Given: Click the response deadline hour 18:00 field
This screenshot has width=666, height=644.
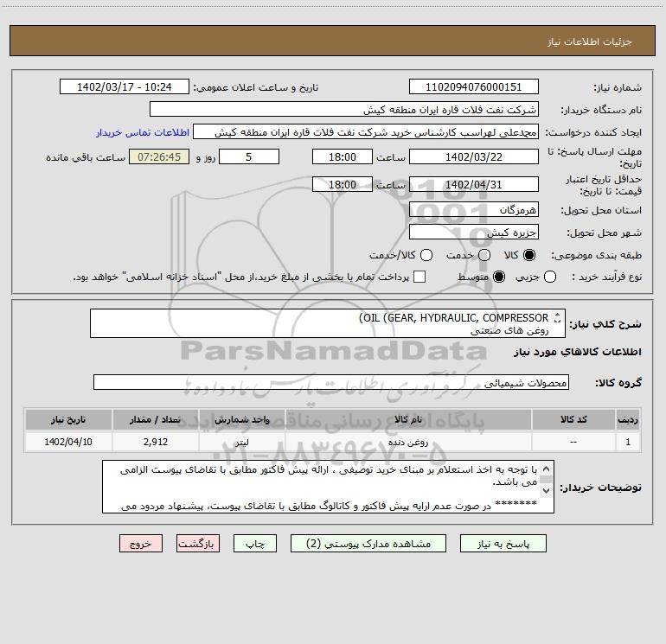Looking at the screenshot, I should click(x=343, y=156).
